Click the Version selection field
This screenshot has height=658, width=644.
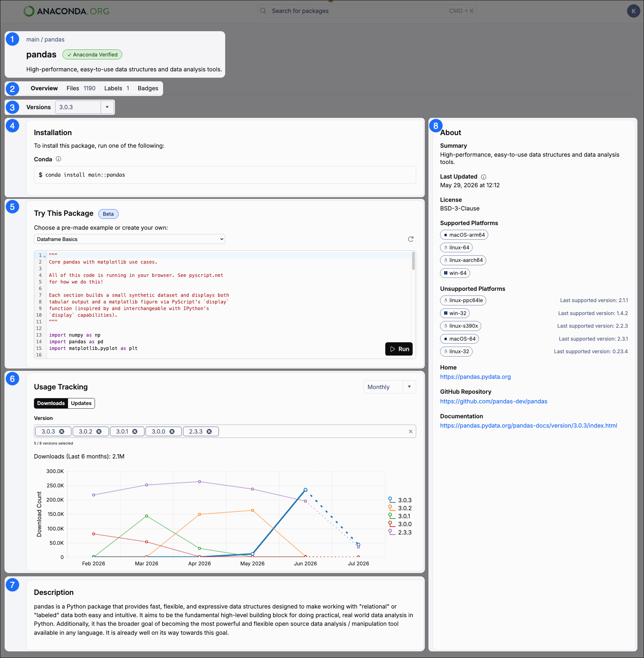(225, 432)
